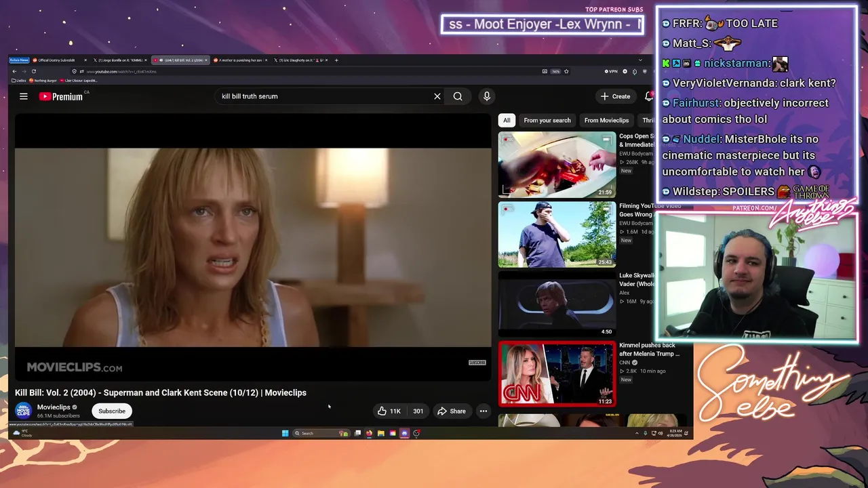Expand the browser tab list dropdown arrow
The image size is (868, 488).
[640, 60]
